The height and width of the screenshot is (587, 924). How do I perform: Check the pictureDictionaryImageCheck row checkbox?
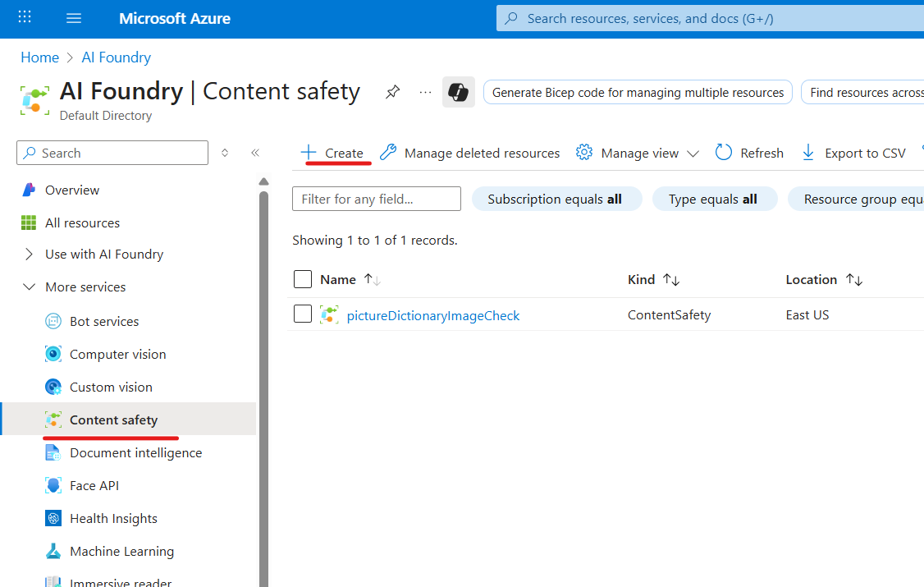click(302, 314)
